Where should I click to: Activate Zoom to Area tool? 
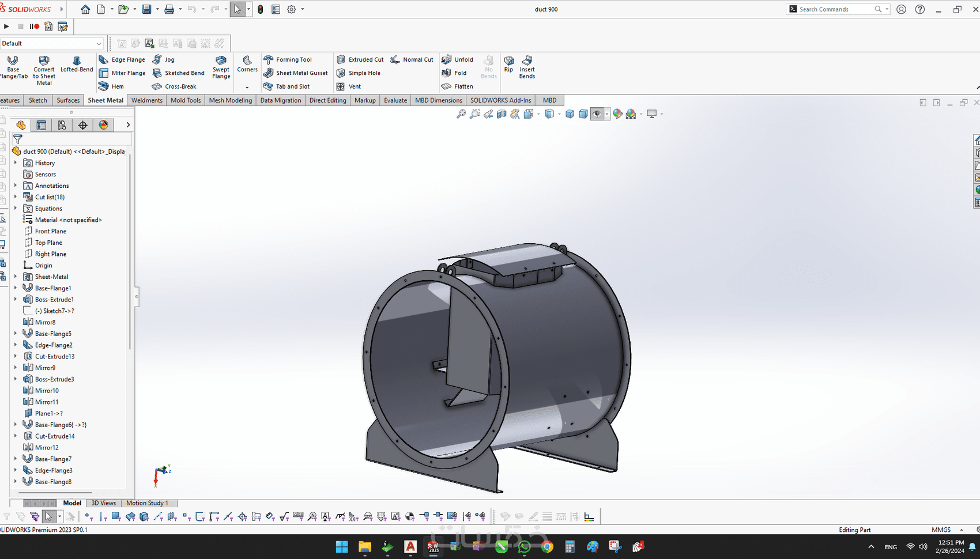(x=474, y=114)
